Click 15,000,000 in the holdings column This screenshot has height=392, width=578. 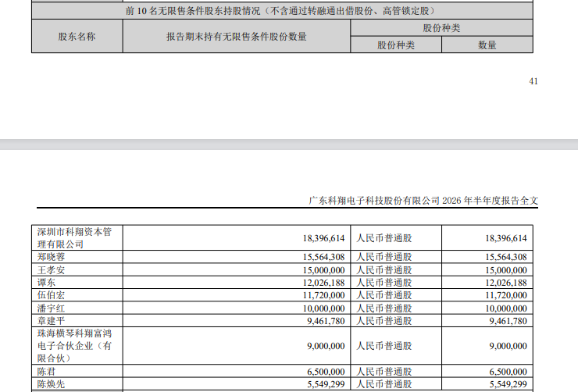(323, 270)
